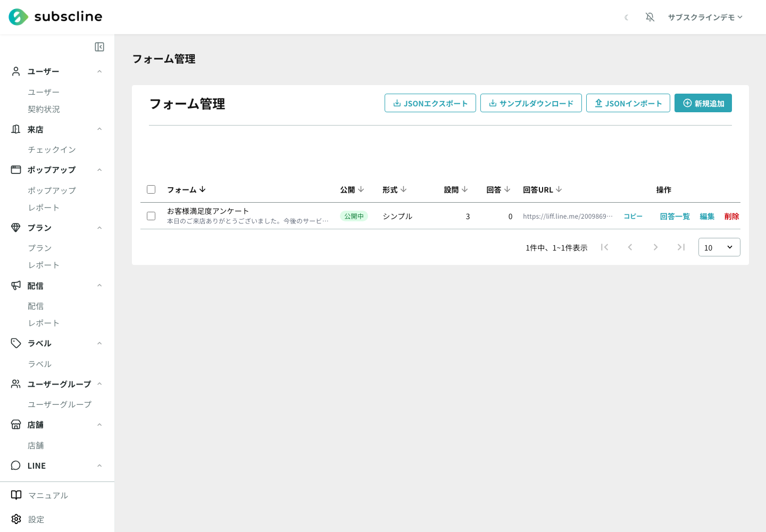Open チェックイン menu item
The height and width of the screenshot is (532, 766).
(x=52, y=149)
